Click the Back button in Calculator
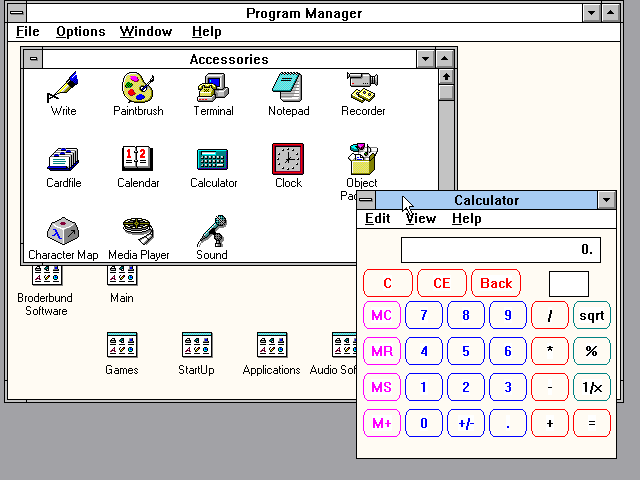 496,283
